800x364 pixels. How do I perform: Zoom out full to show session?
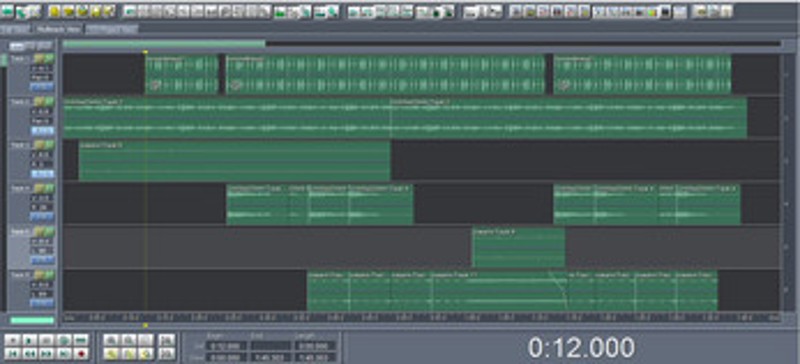coord(146,340)
